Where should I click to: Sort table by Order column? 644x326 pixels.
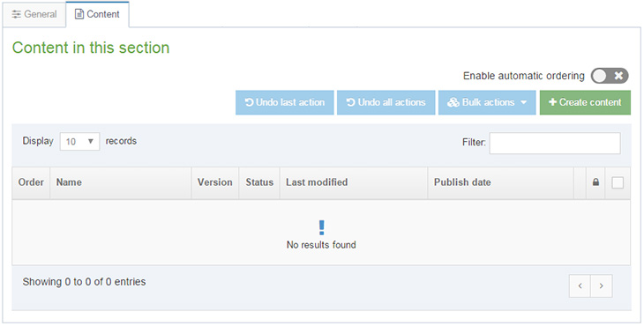pos(31,182)
